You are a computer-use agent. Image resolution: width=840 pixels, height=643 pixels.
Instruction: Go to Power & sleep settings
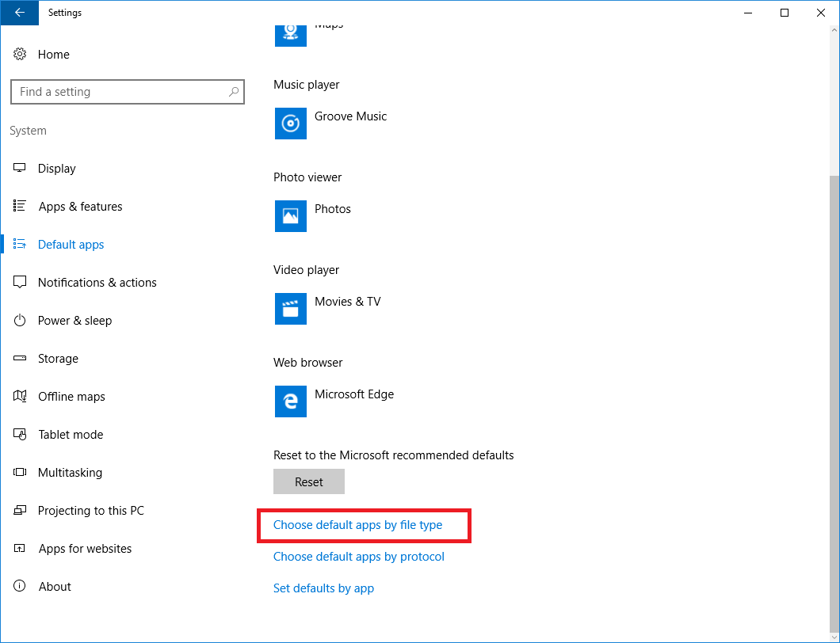click(x=75, y=320)
